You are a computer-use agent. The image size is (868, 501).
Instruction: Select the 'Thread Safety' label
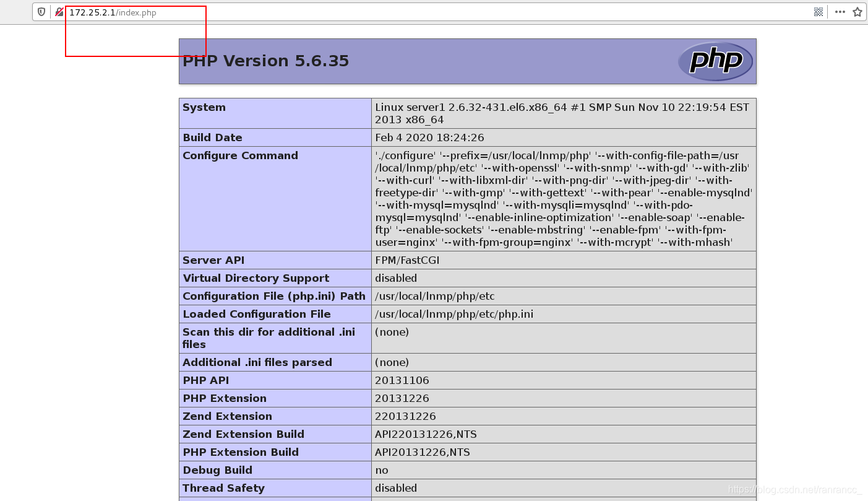point(223,488)
